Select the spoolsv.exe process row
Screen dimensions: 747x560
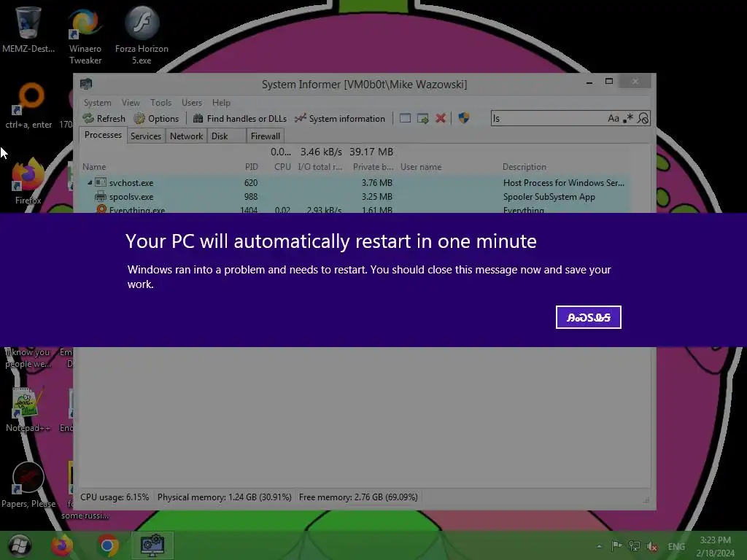(x=355, y=197)
